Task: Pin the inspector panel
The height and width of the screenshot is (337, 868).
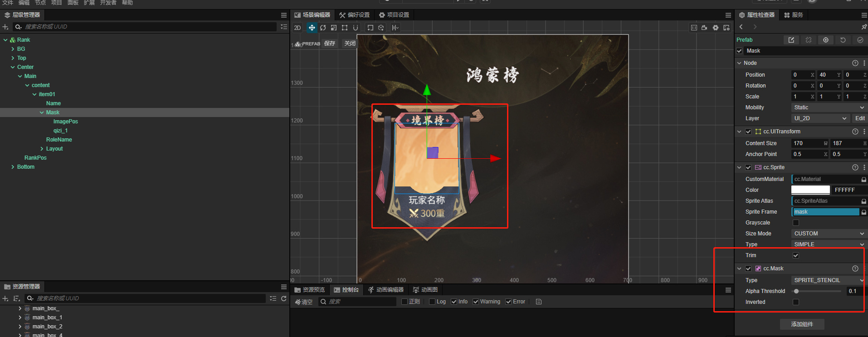Action: pos(864,27)
